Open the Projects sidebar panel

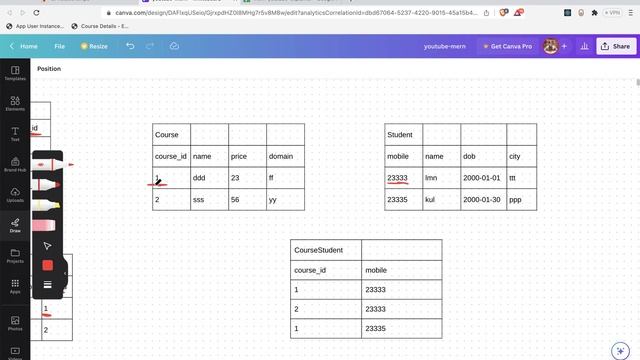pos(15,256)
